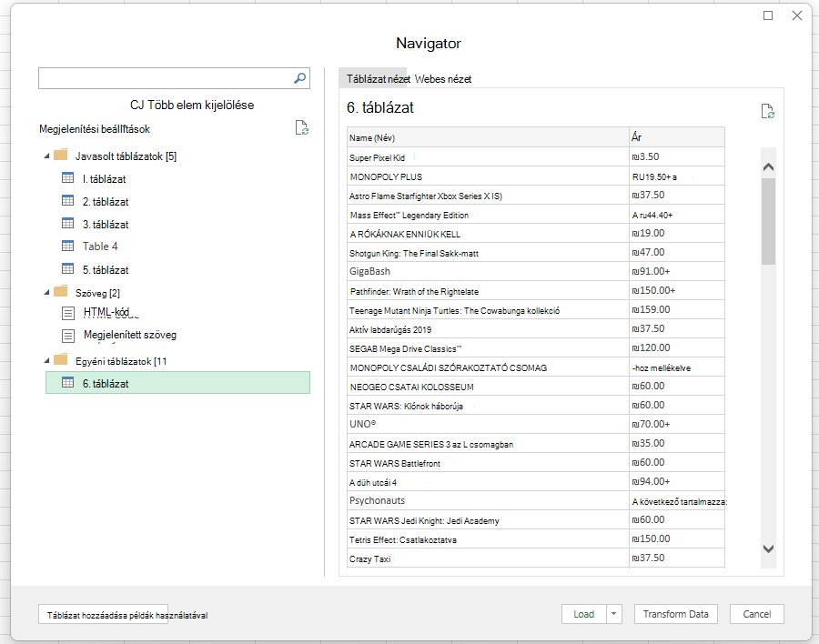Click the STAR WARS Battlefront cell
This screenshot has width=819, height=644.
(x=488, y=463)
